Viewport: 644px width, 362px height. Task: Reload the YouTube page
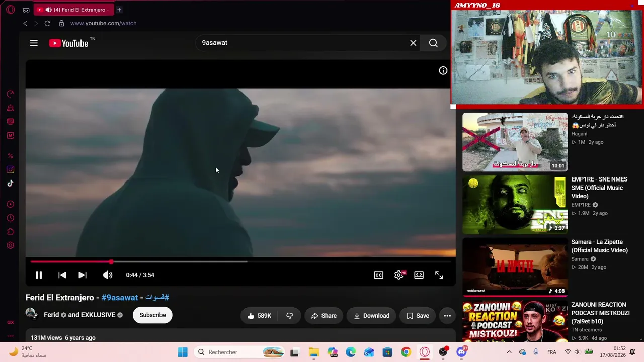click(x=47, y=23)
